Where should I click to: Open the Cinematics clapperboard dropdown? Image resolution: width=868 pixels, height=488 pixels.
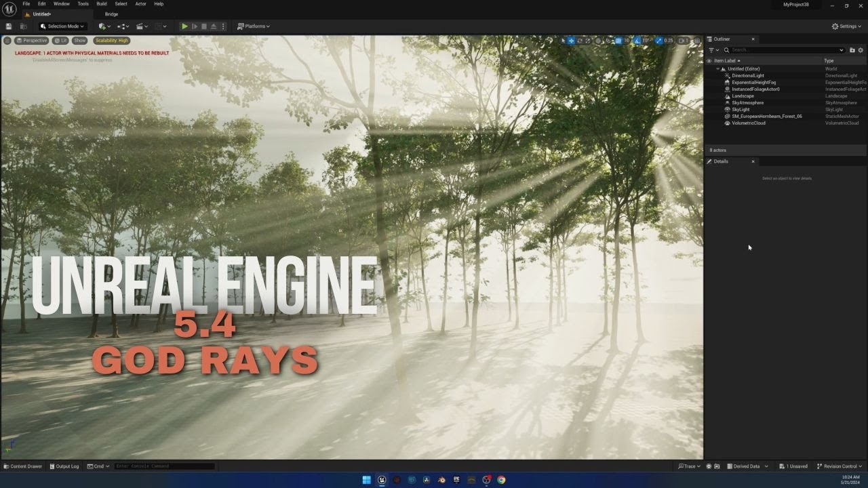point(142,26)
